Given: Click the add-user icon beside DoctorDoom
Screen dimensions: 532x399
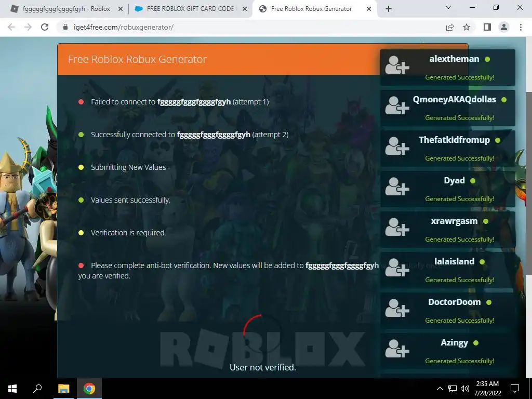Looking at the screenshot, I should [x=397, y=308].
